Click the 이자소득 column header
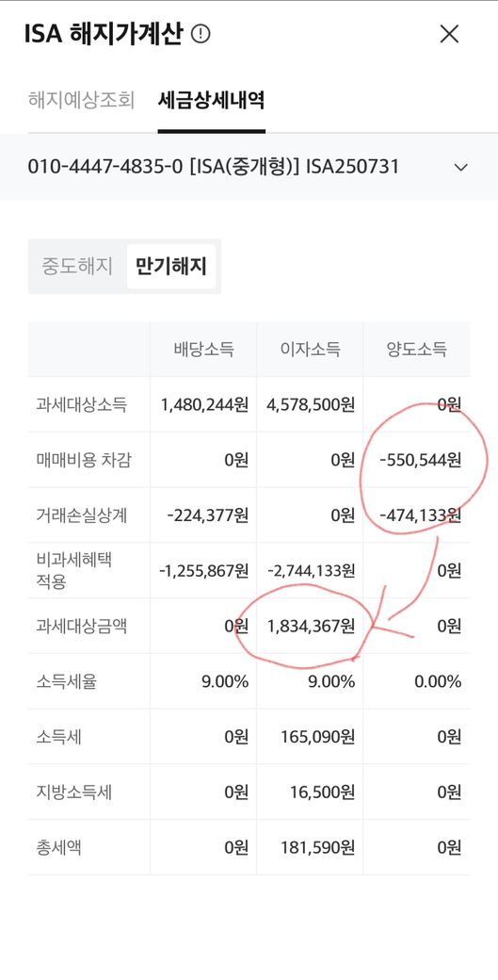Viewport: 498px width, 980px height. point(310,350)
